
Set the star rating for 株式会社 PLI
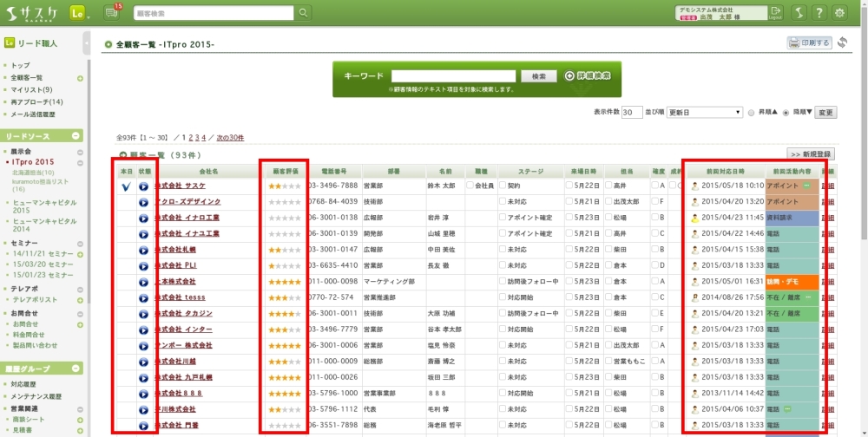click(284, 265)
